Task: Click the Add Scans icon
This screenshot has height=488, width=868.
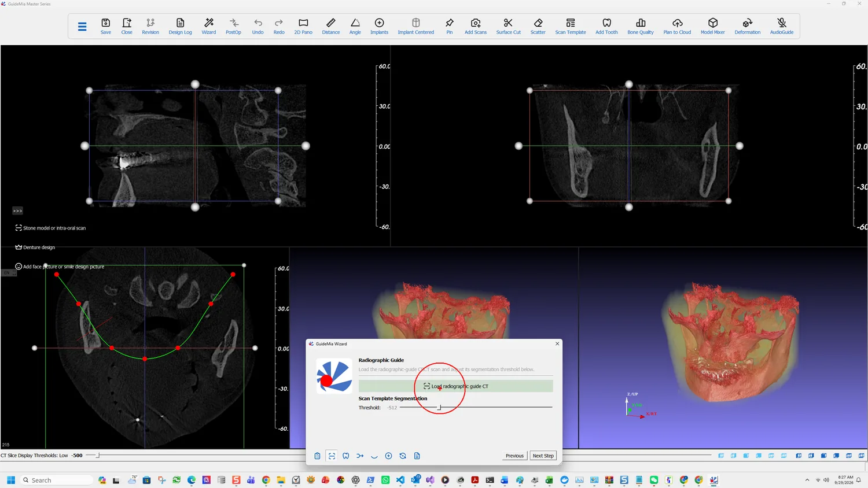Action: click(476, 26)
